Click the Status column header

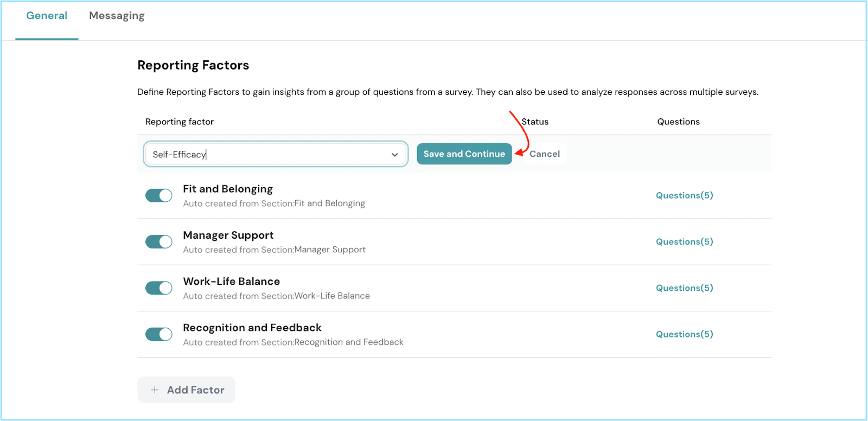click(535, 122)
